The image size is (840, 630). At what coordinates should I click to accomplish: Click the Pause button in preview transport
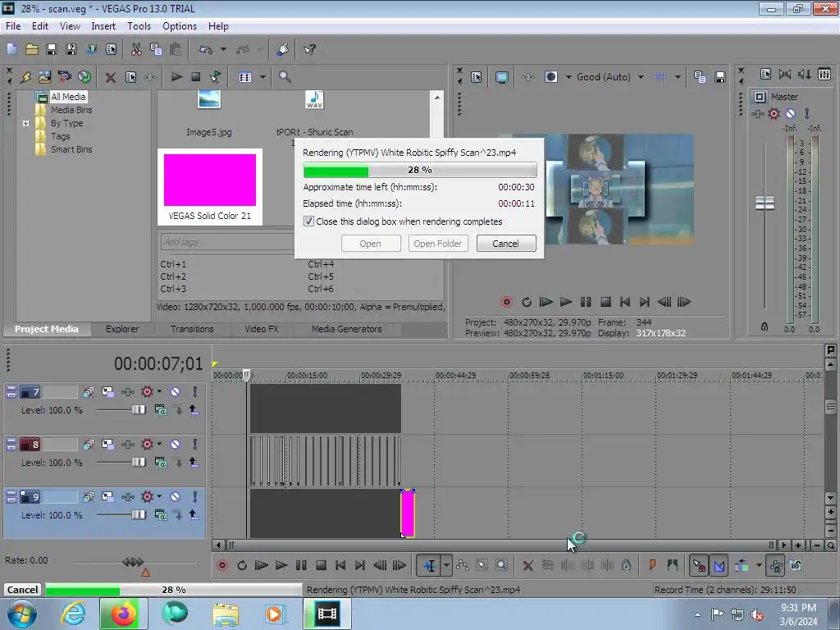click(586, 302)
